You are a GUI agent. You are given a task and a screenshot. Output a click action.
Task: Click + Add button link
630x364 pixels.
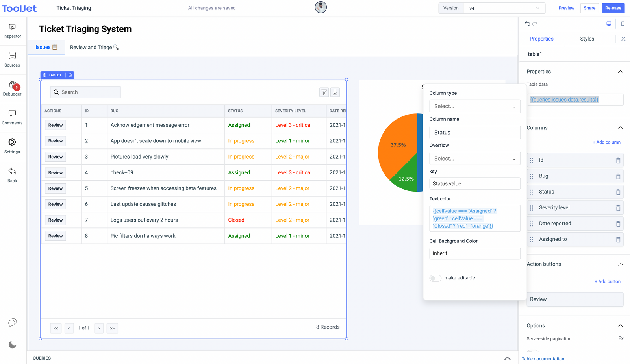(608, 282)
